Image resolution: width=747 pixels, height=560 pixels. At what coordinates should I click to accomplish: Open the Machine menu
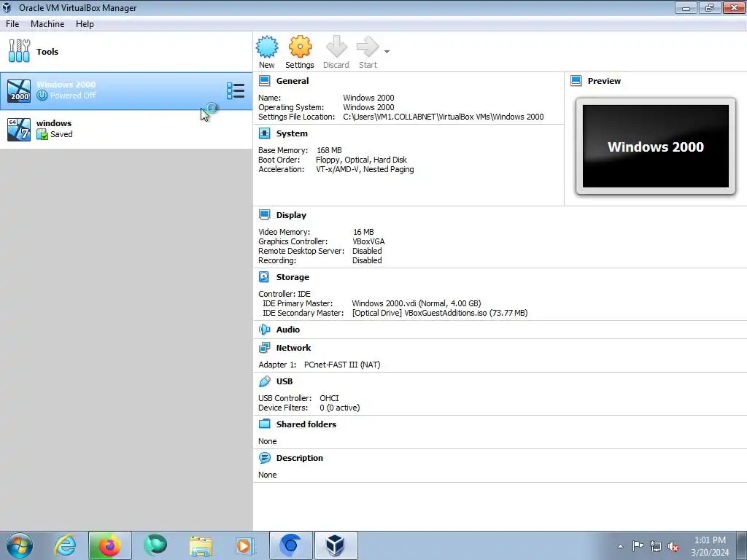[47, 24]
